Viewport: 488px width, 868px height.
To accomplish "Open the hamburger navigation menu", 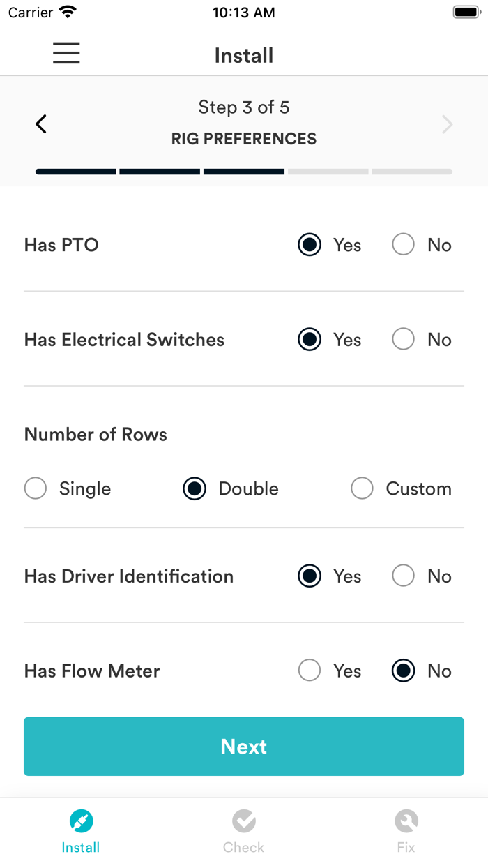I will click(x=66, y=53).
